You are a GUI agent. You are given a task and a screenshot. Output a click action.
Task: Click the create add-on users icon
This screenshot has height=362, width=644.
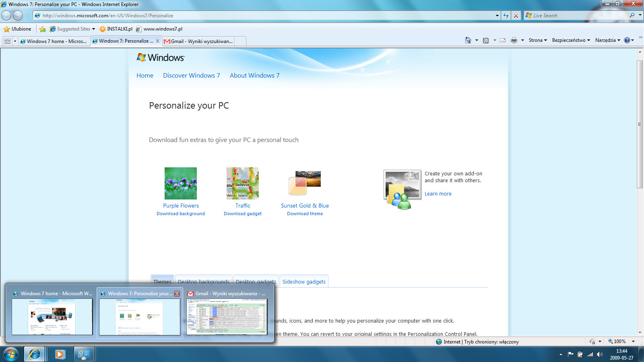point(402,190)
